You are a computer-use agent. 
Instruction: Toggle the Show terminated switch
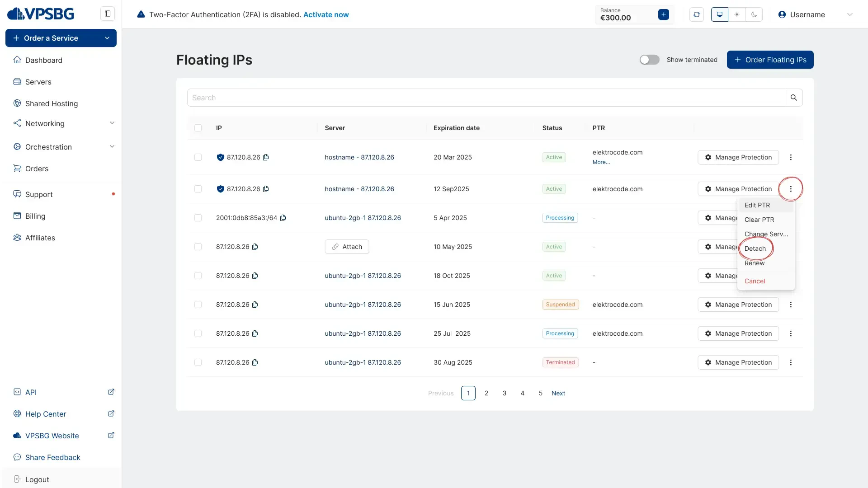pyautogui.click(x=649, y=60)
